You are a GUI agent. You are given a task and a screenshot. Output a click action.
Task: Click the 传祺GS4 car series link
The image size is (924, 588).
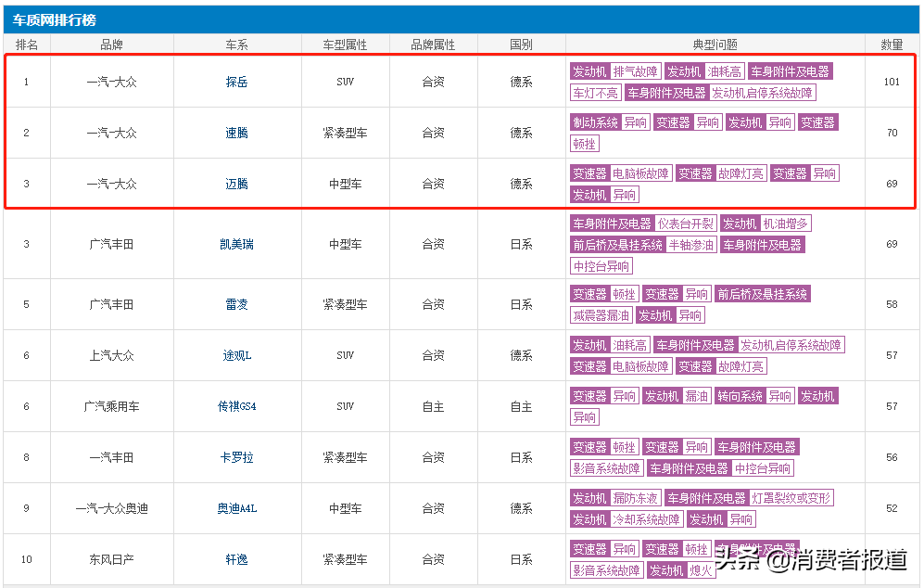click(x=236, y=406)
